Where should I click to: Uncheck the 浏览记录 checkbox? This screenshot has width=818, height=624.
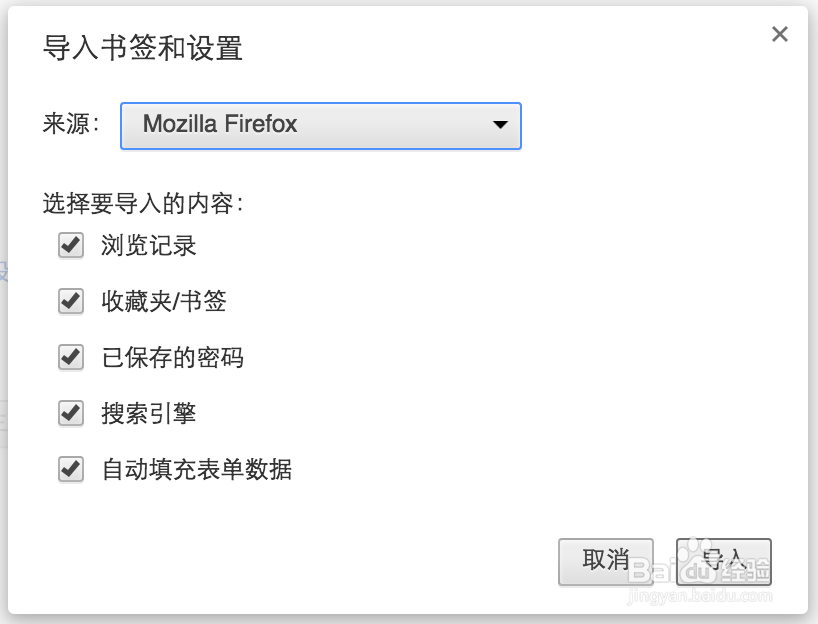click(70, 245)
